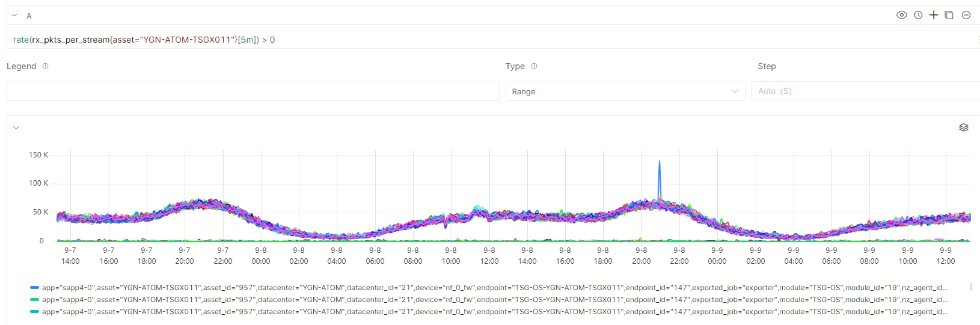The width and height of the screenshot is (980, 325).
Task: Click the info icon beside Legend label
Action: pos(46,66)
